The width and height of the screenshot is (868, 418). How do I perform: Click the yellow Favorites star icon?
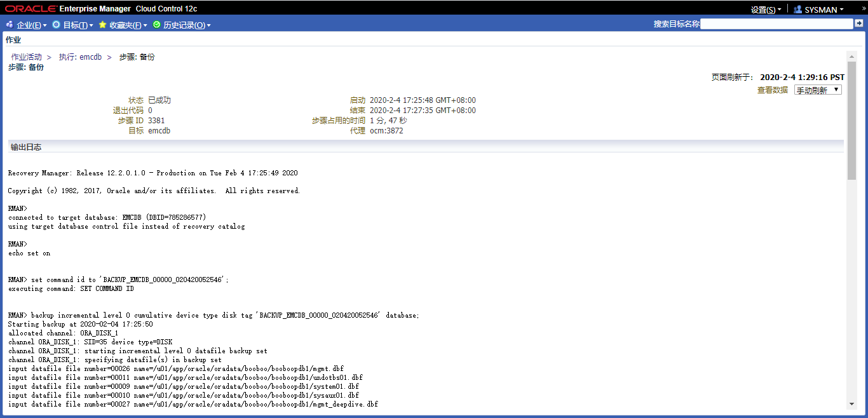(x=102, y=25)
